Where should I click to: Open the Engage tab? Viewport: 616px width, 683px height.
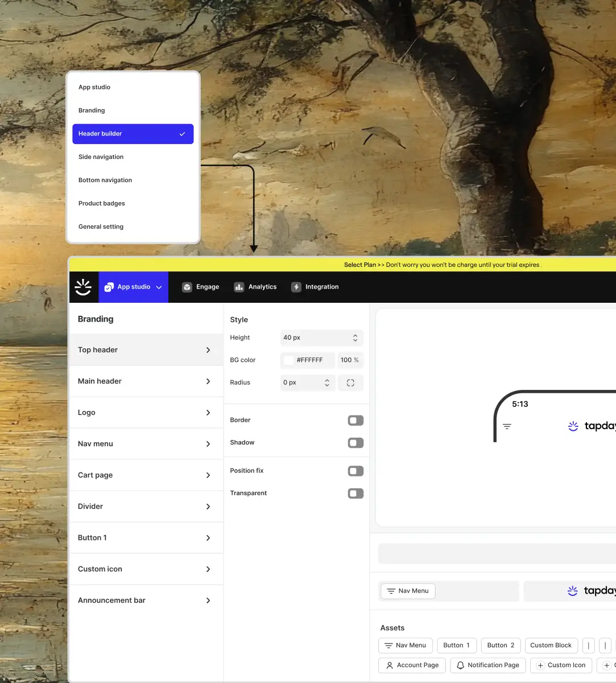click(201, 287)
